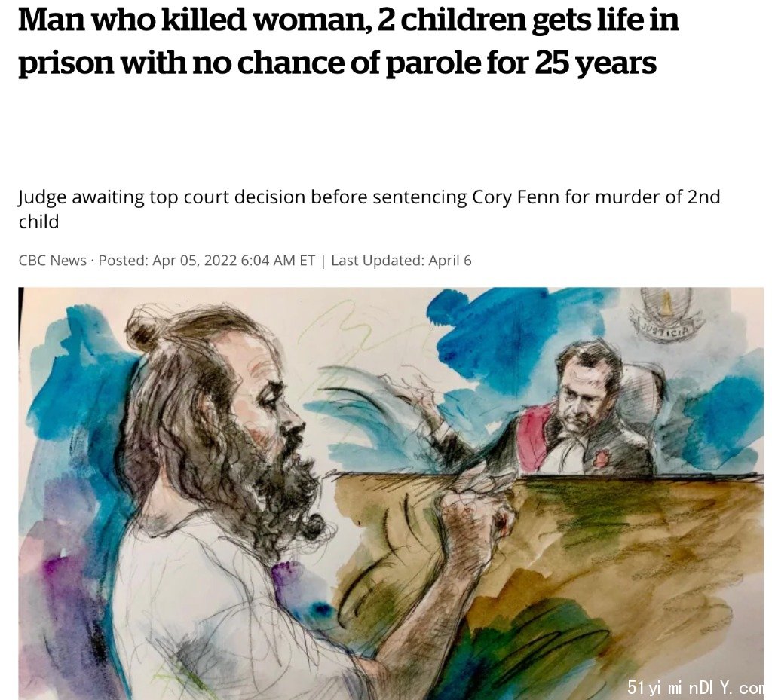Viewport: 772px width, 700px height.
Task: Click the article headline about life in prison
Action: (x=348, y=41)
